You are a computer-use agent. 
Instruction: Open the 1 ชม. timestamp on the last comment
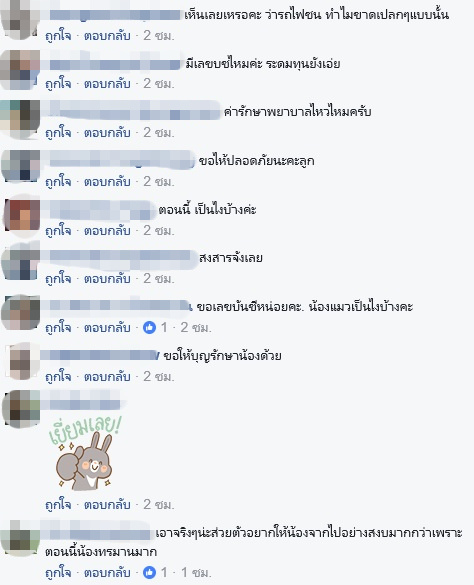tap(196, 572)
